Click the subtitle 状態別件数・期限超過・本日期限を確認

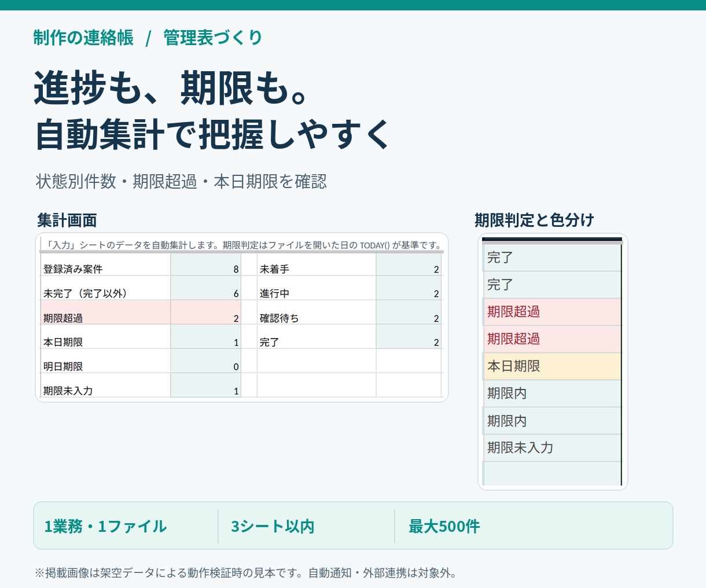181,182
